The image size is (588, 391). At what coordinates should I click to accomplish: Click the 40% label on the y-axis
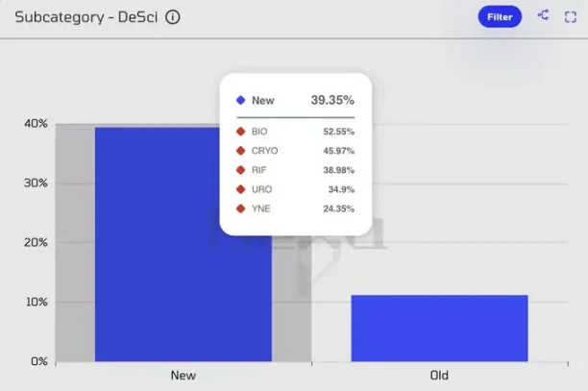tap(36, 124)
